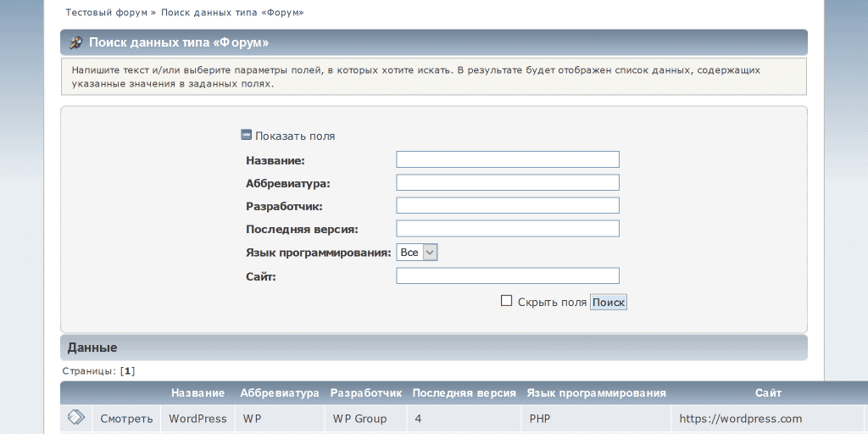This screenshot has height=434, width=868.
Task: Go to page 1 in pagination
Action: pos(128,371)
